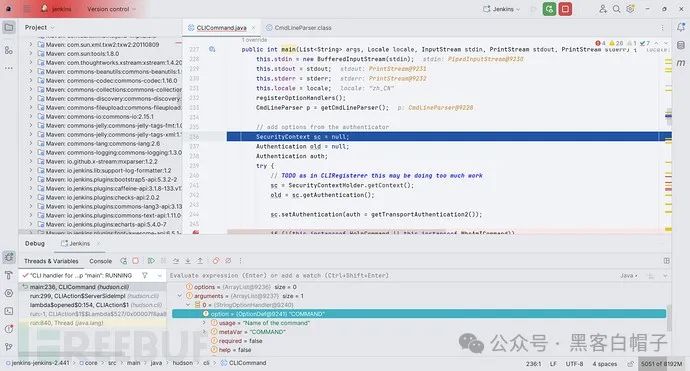Open the Project tool window folder icon
Image resolution: width=690 pixels, height=371 pixels.
pos(8,27)
